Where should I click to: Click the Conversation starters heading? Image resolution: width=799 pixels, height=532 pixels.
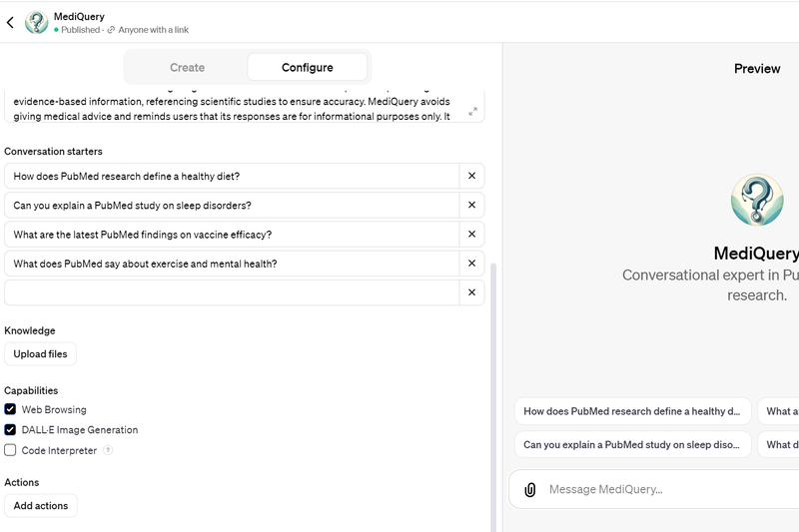point(53,151)
